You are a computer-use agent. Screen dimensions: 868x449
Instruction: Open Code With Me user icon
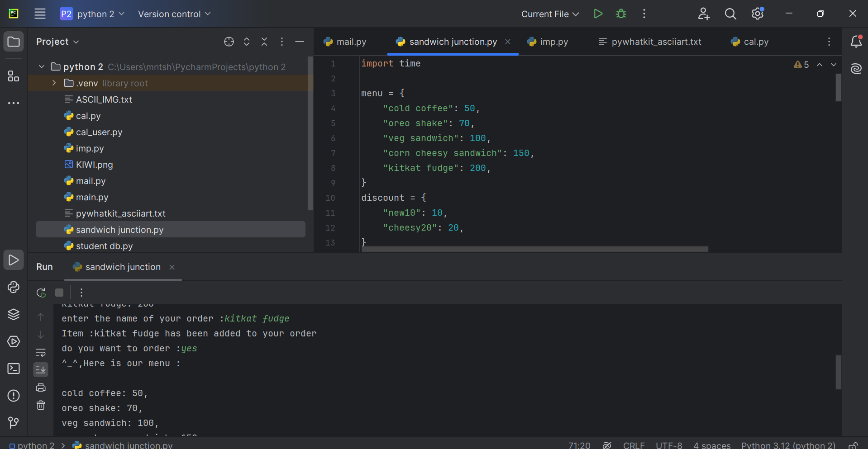pyautogui.click(x=703, y=14)
